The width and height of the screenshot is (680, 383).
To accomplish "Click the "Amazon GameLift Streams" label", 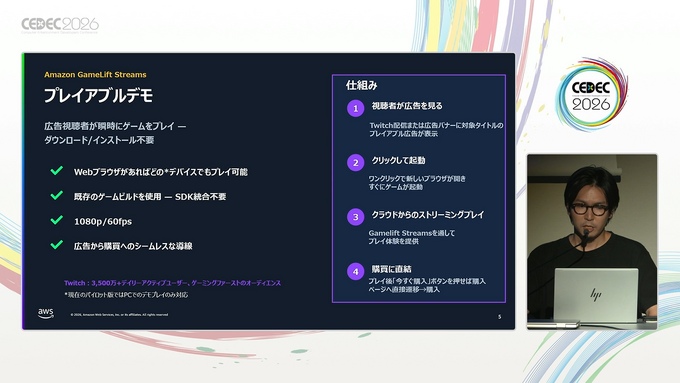I will click(x=95, y=75).
